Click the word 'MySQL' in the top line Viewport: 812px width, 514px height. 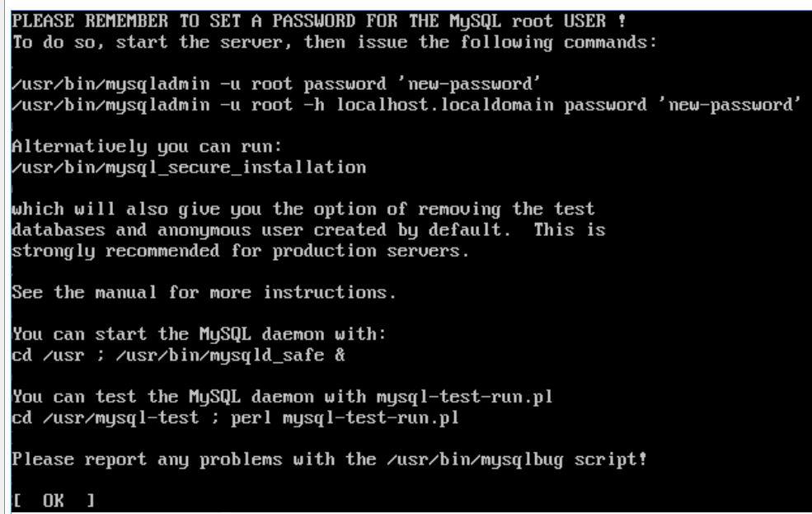click(475, 21)
